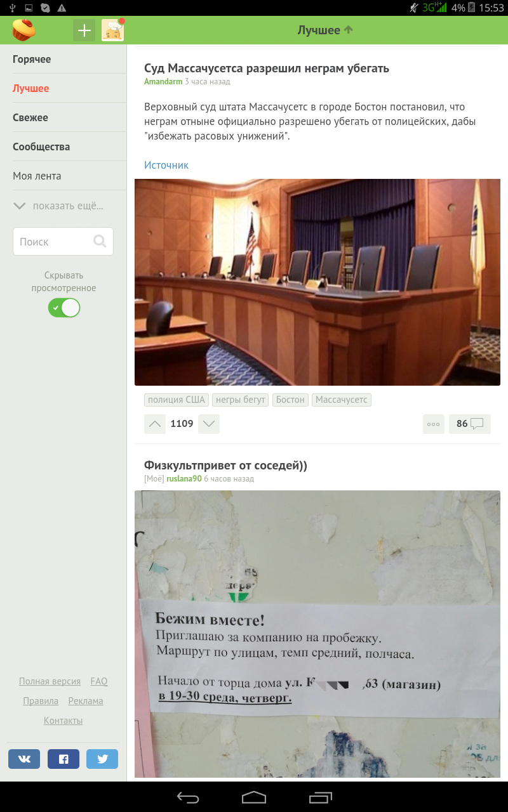Screen dimensions: 508x812
Task: Open the three-dot post options menu
Action: pos(434,424)
